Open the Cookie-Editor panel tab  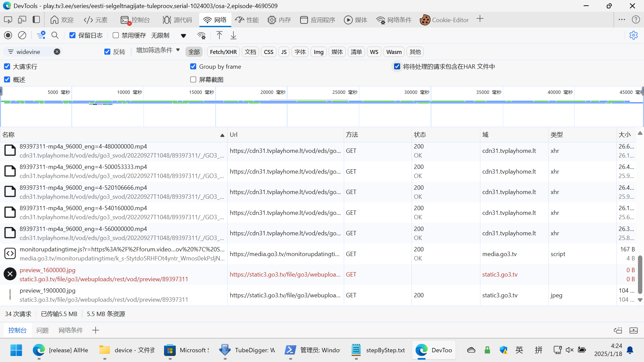(444, 20)
